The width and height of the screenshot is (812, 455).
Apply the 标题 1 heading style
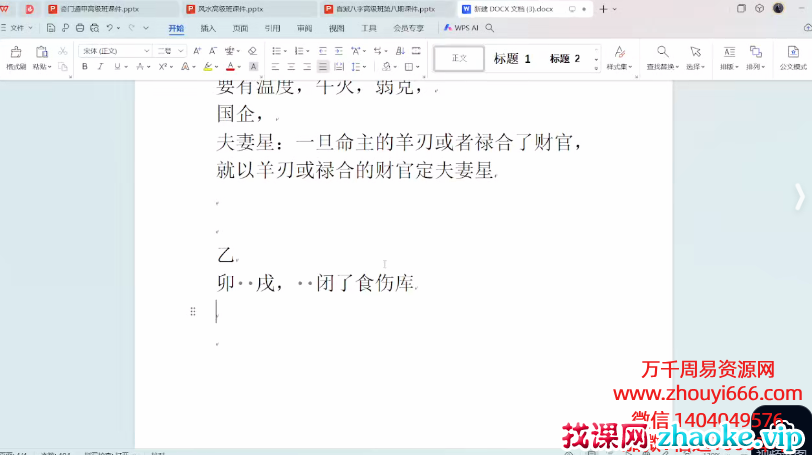512,59
